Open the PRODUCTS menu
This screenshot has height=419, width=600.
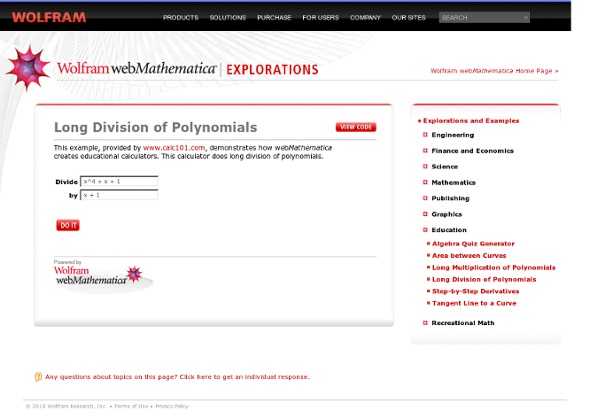point(181,18)
